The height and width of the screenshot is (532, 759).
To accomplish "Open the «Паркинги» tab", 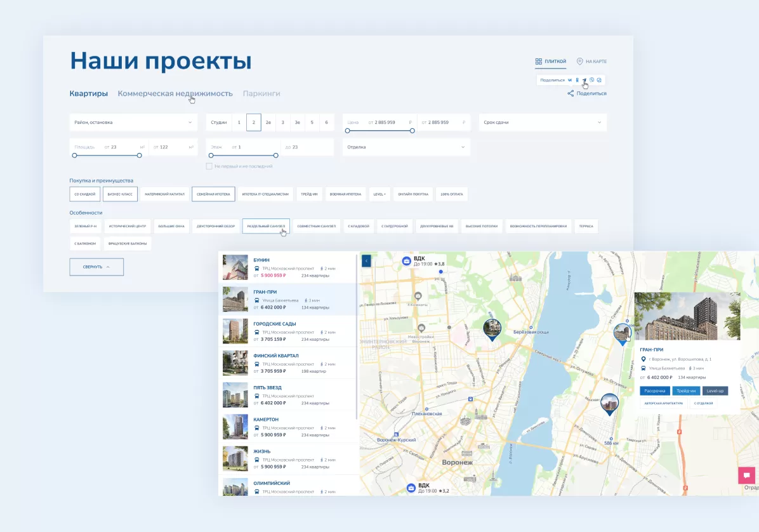I will pos(261,93).
